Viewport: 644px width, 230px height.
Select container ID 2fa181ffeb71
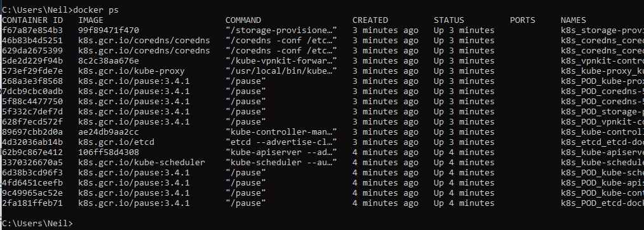point(32,203)
